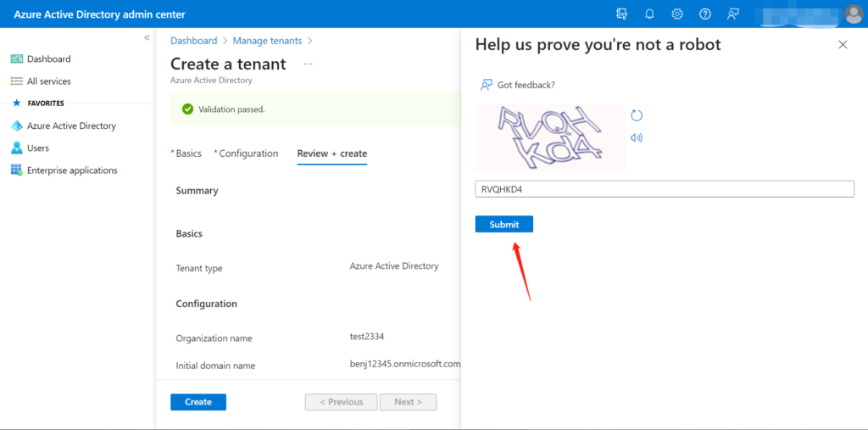The height and width of the screenshot is (430, 868).
Task: Click the FAVORITES star icon
Action: 16,103
